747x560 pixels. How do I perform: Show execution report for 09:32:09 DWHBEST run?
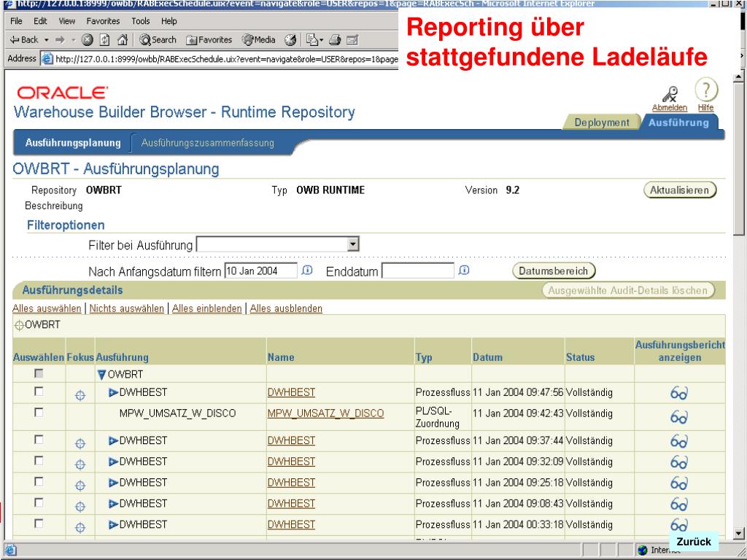[x=679, y=462]
